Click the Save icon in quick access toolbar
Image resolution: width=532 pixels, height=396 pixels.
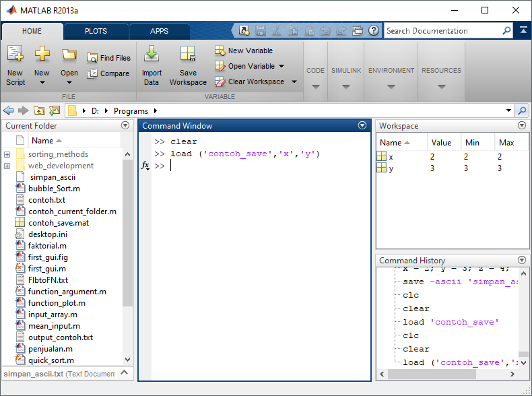pos(260,30)
